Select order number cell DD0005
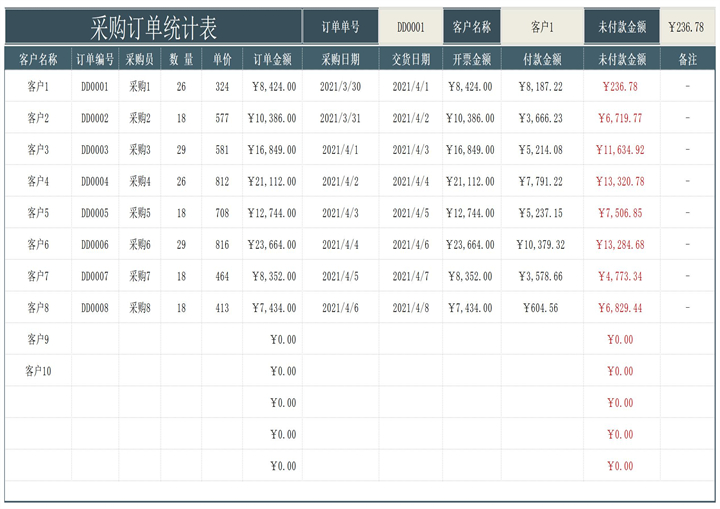This screenshot has width=720, height=509. point(95,213)
